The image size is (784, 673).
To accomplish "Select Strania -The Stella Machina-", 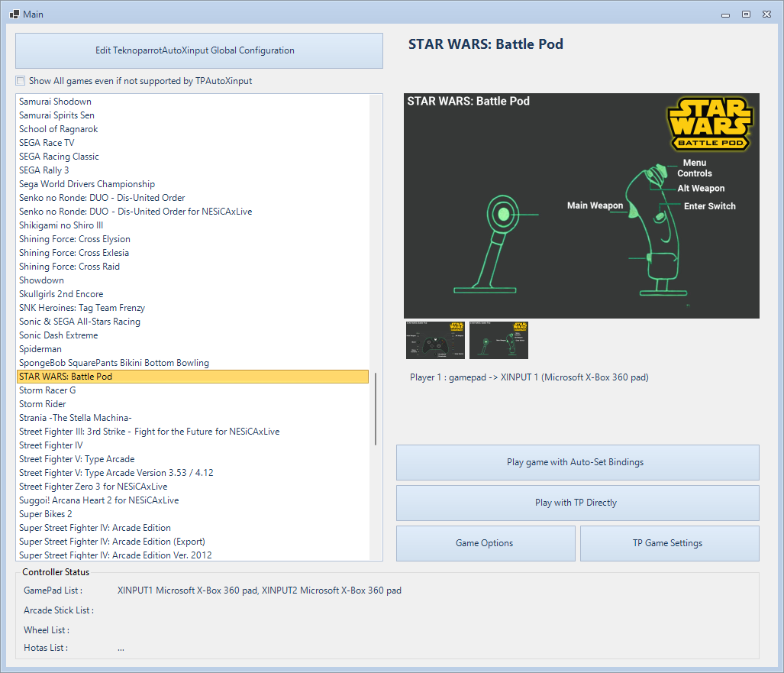I will (192, 418).
